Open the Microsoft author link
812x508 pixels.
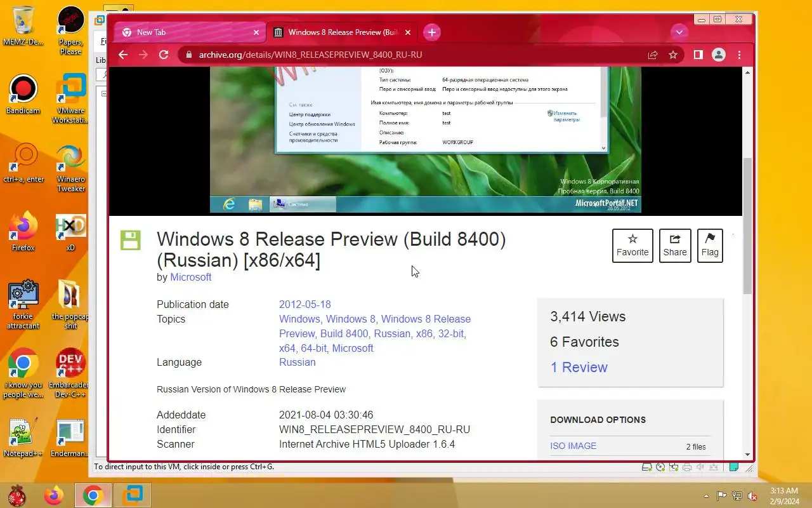[190, 277]
